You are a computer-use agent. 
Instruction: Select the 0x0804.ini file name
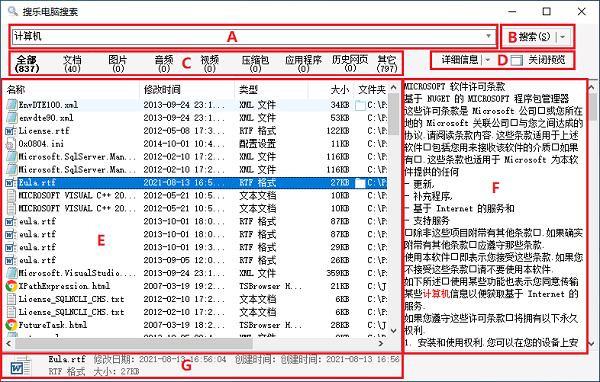(41, 144)
